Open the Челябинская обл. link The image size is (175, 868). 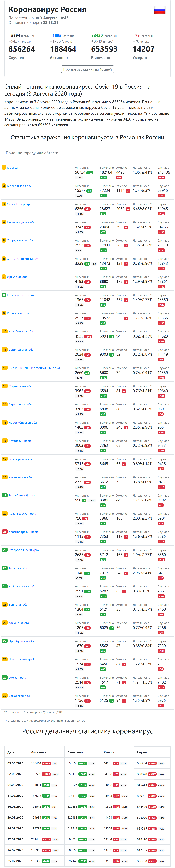21,331
